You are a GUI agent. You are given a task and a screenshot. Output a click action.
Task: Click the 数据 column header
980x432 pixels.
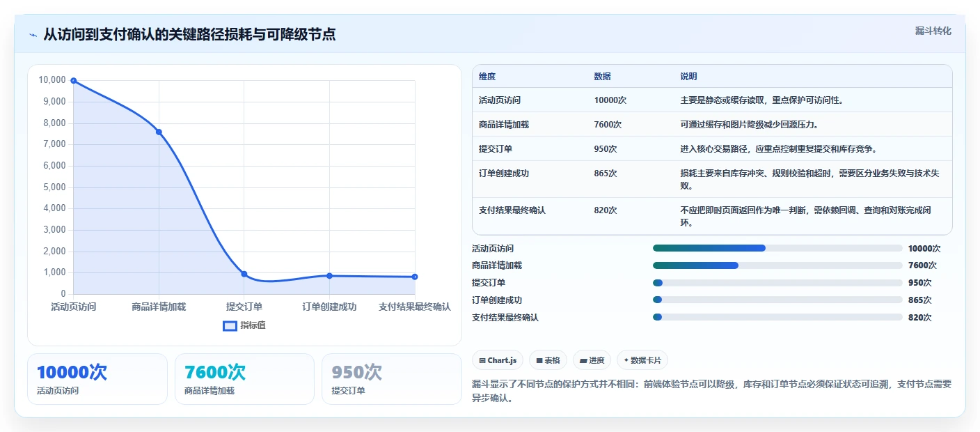point(603,77)
